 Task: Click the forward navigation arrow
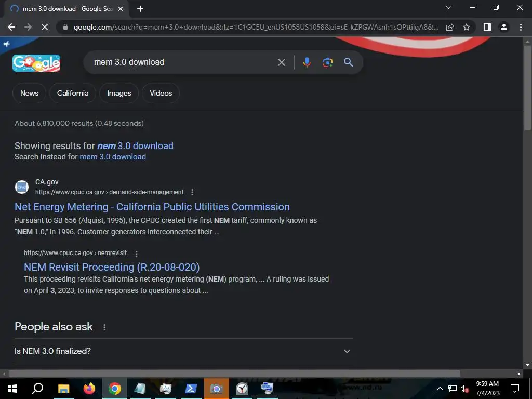point(28,27)
